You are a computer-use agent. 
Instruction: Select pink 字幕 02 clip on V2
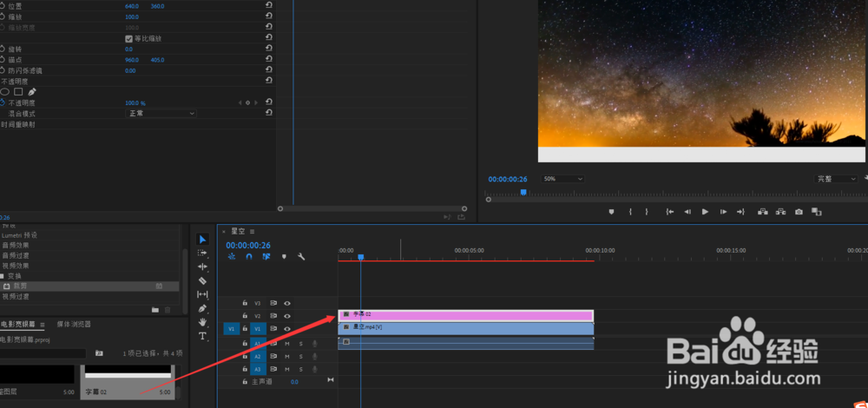coord(465,316)
